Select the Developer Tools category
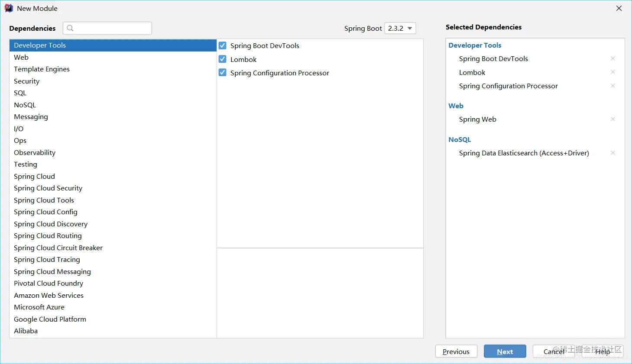 pos(113,45)
